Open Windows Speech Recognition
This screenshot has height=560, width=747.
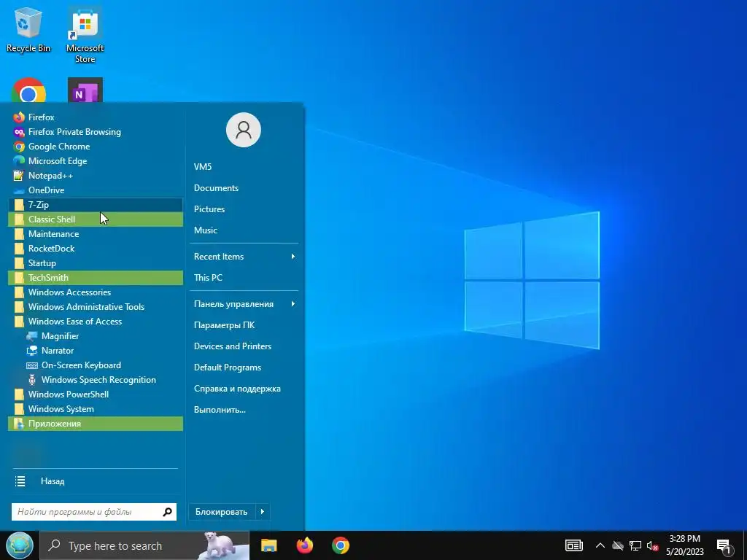click(96, 380)
